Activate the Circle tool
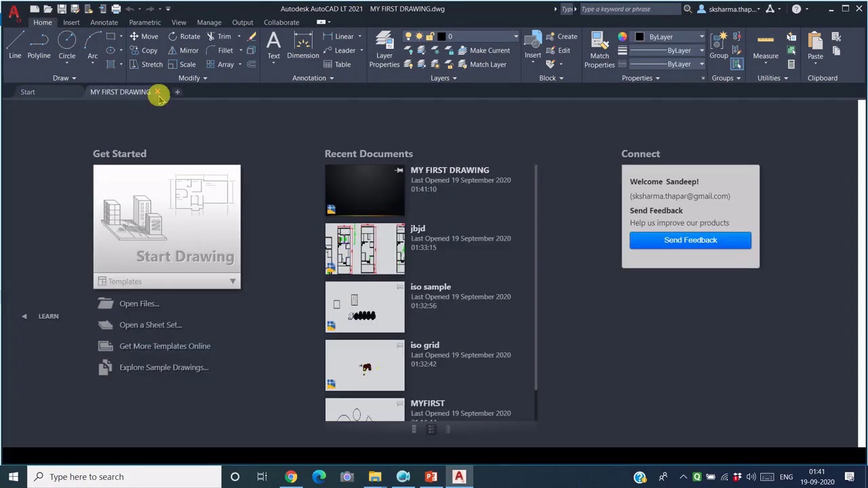The width and height of the screenshot is (868, 488). click(66, 46)
